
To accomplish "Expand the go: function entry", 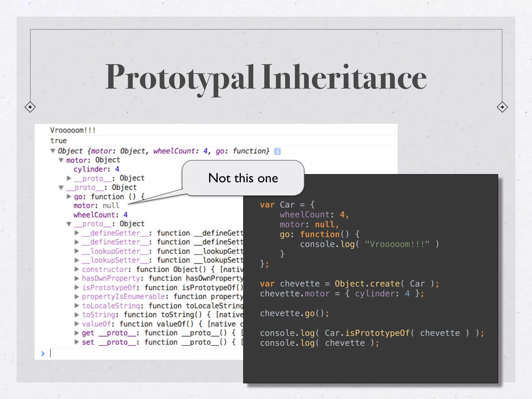I will [x=69, y=196].
